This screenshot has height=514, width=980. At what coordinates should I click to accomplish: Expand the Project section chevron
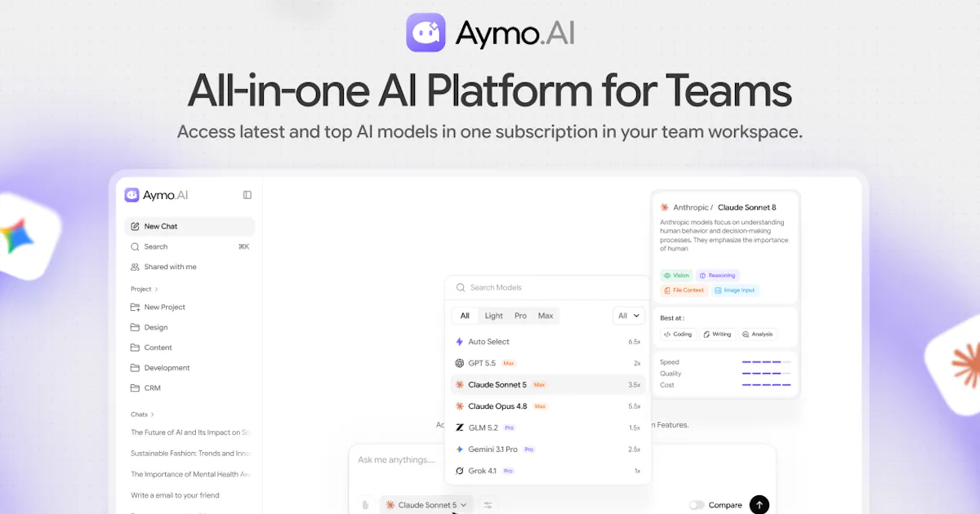pyautogui.click(x=156, y=289)
